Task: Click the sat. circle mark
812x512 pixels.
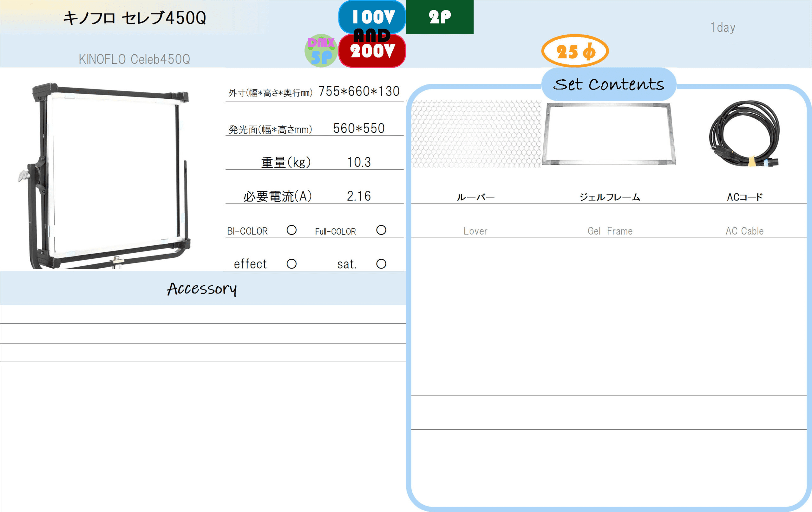Action: point(381,264)
